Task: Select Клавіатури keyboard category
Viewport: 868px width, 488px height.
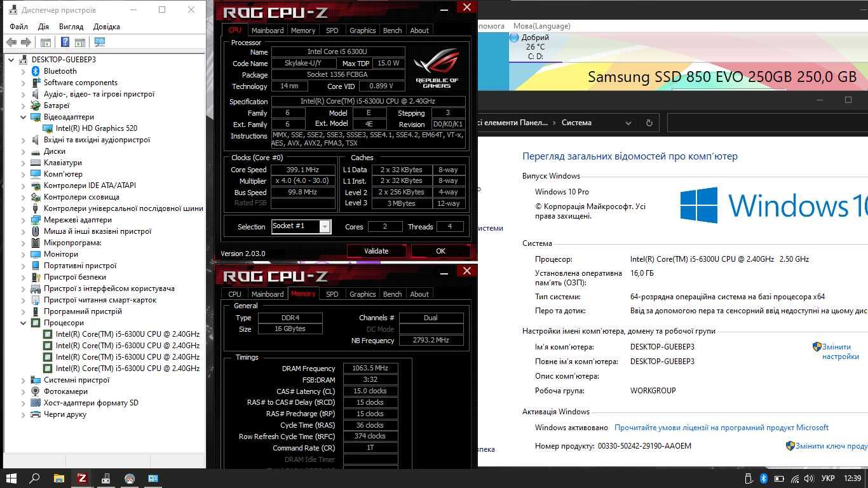Action: pyautogui.click(x=62, y=163)
